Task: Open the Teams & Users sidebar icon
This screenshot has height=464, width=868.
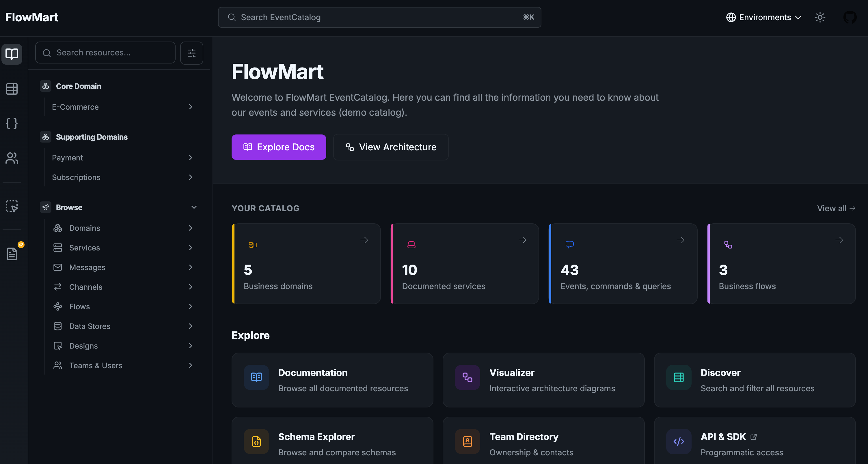Action: (x=12, y=158)
